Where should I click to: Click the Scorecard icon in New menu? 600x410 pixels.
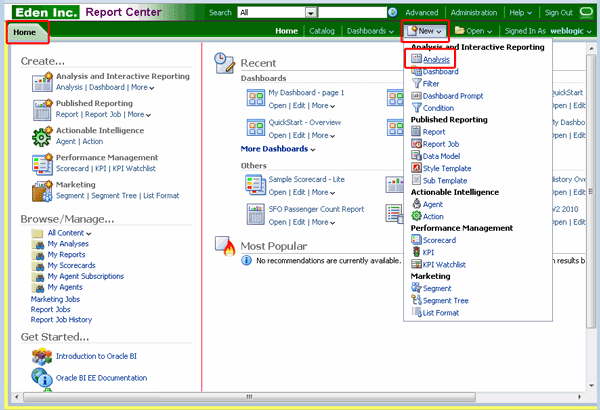click(416, 240)
